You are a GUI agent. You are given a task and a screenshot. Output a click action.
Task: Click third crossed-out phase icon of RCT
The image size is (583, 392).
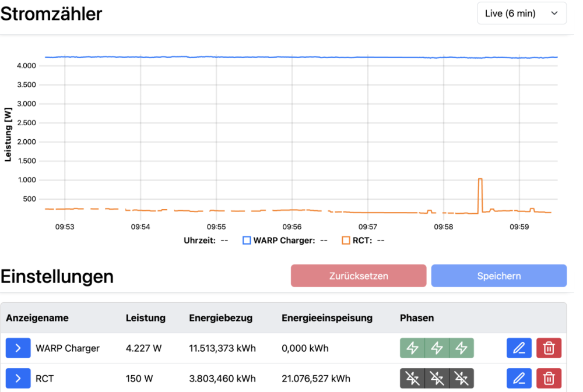pos(461,379)
